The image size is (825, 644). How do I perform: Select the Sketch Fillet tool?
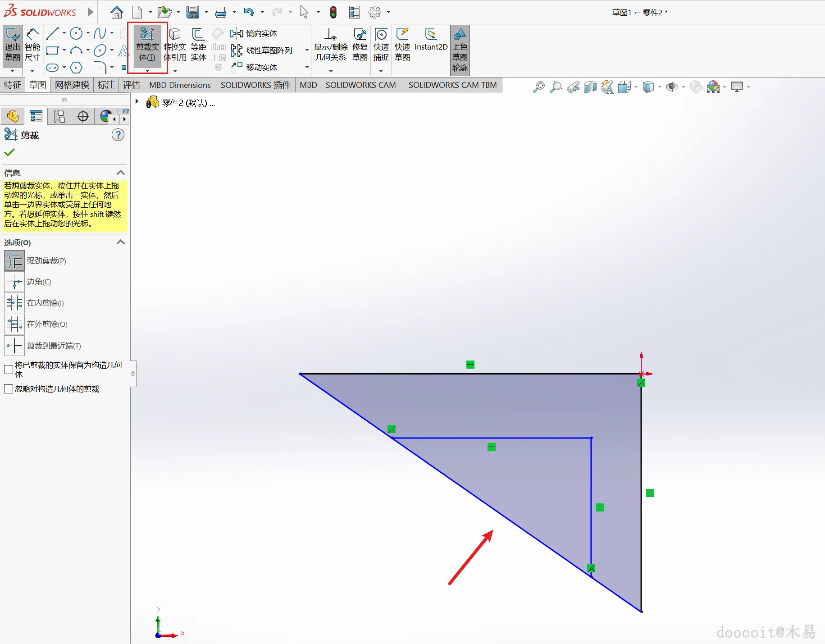100,68
